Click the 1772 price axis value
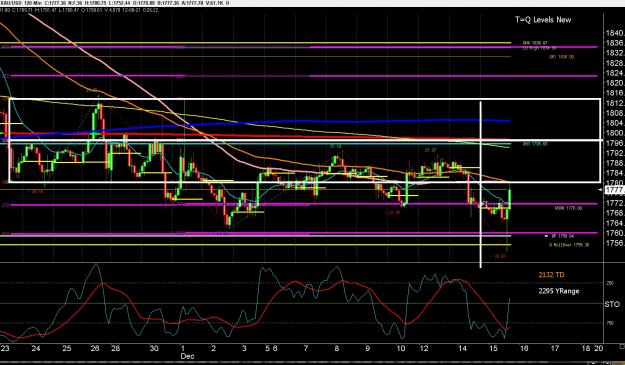The image size is (625, 365). (x=615, y=203)
